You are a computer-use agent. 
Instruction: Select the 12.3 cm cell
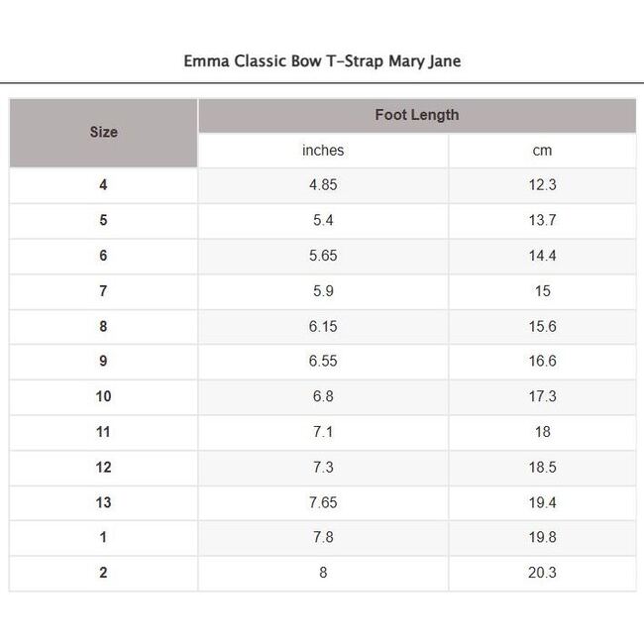(x=542, y=185)
